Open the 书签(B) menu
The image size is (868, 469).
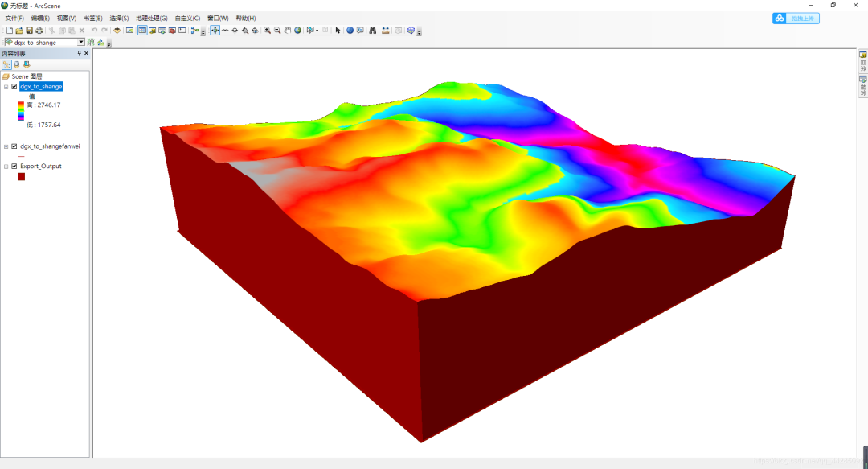pyautogui.click(x=92, y=19)
